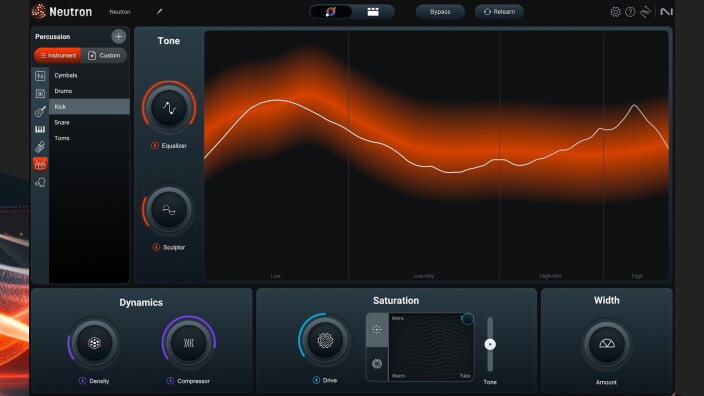
Task: Click the Neutron logo icon
Action: (39, 11)
